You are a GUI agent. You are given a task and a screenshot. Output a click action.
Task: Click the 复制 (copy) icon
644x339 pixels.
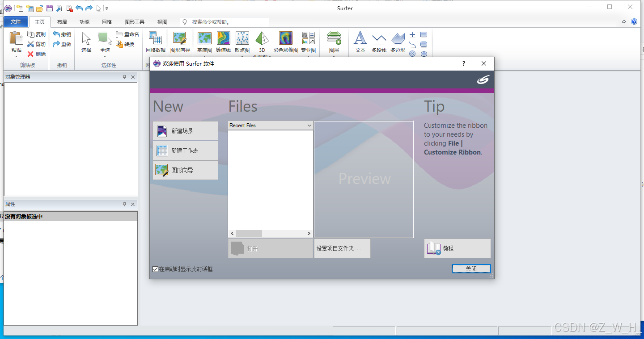(31, 34)
